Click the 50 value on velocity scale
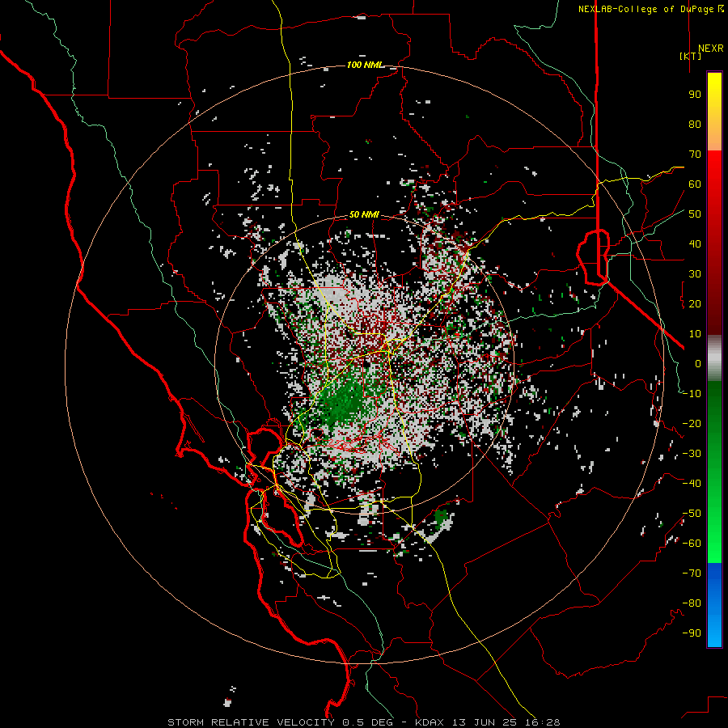728x728 pixels. (x=695, y=214)
